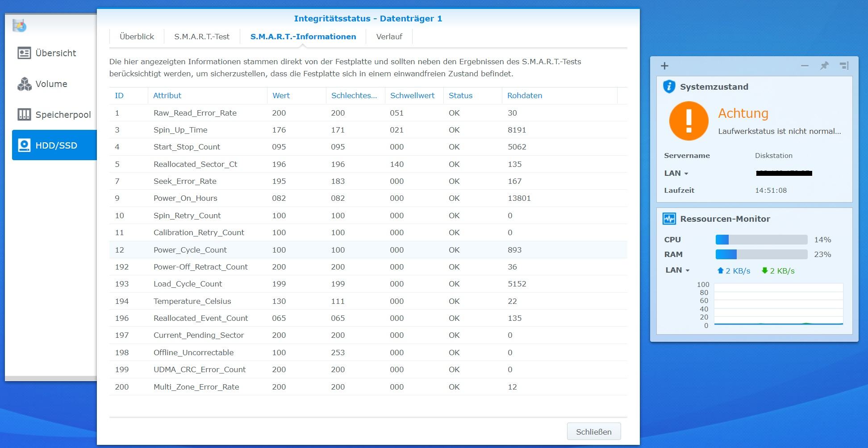This screenshot has height=448, width=868.
Task: Click the green LAN download arrow
Action: coord(764,270)
